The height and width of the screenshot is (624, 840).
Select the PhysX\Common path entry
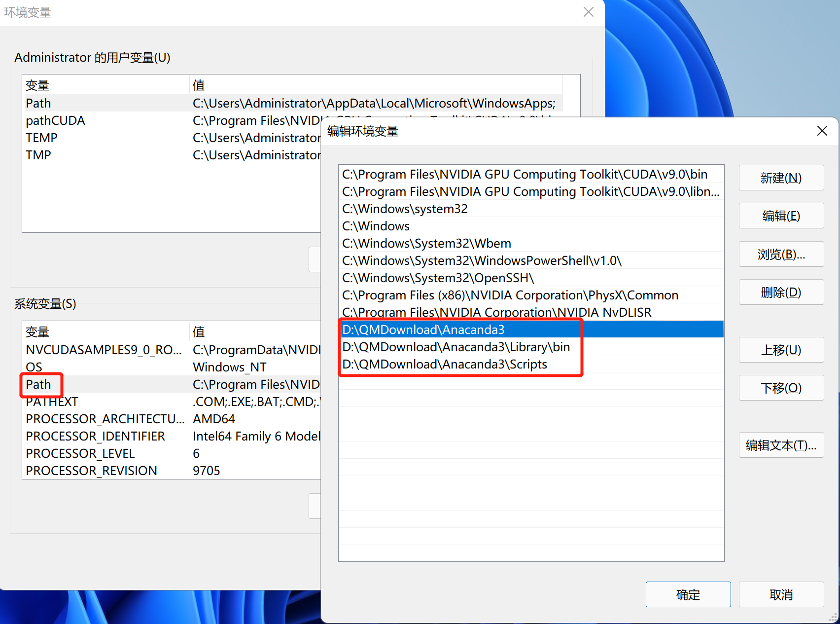tap(531, 295)
